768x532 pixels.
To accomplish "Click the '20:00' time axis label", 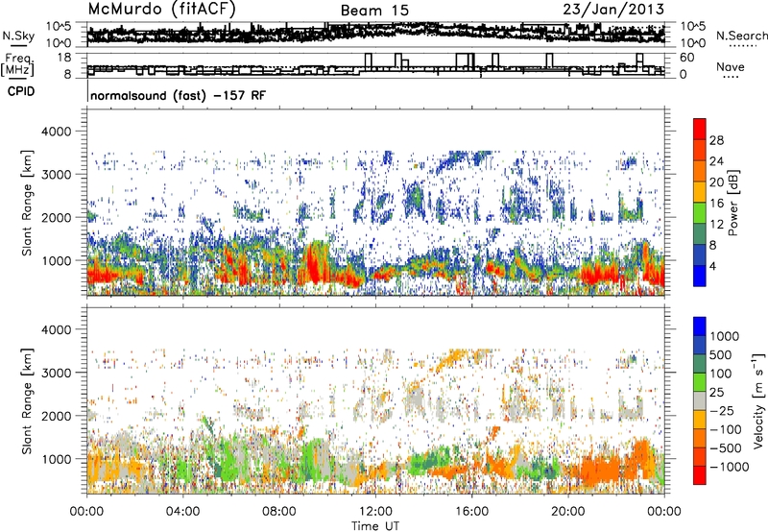I will (568, 512).
